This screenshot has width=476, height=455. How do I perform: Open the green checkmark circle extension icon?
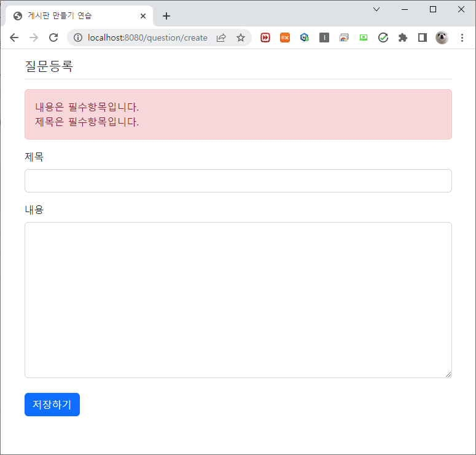tap(383, 38)
